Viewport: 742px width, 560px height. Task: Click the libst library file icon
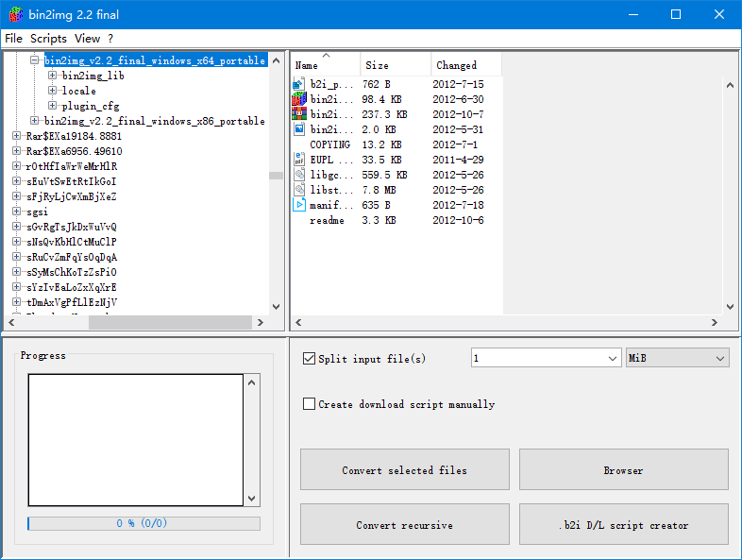(x=298, y=190)
